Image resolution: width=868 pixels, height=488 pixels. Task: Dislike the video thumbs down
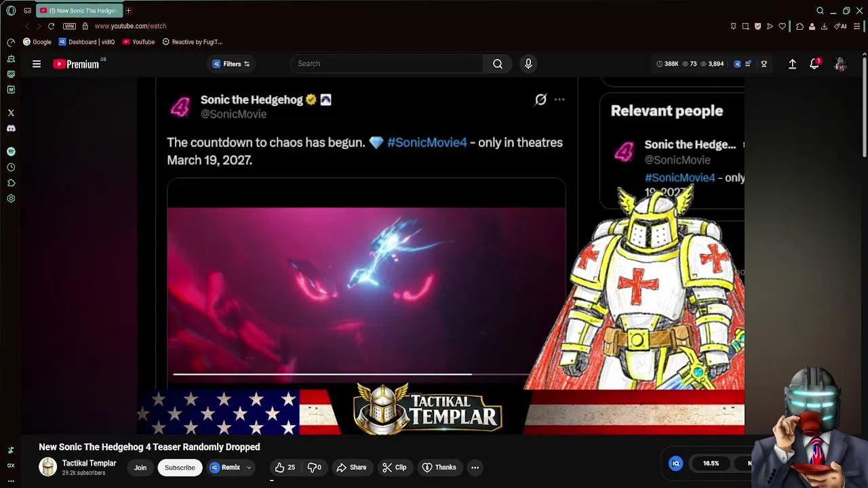click(x=314, y=468)
